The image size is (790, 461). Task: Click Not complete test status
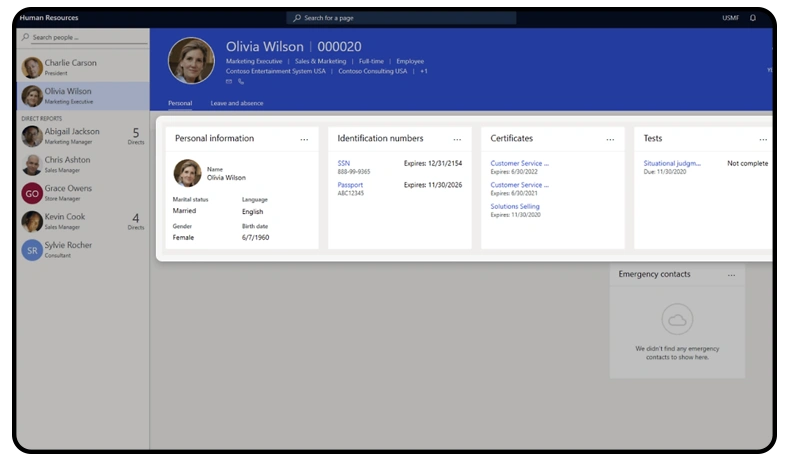(x=748, y=163)
